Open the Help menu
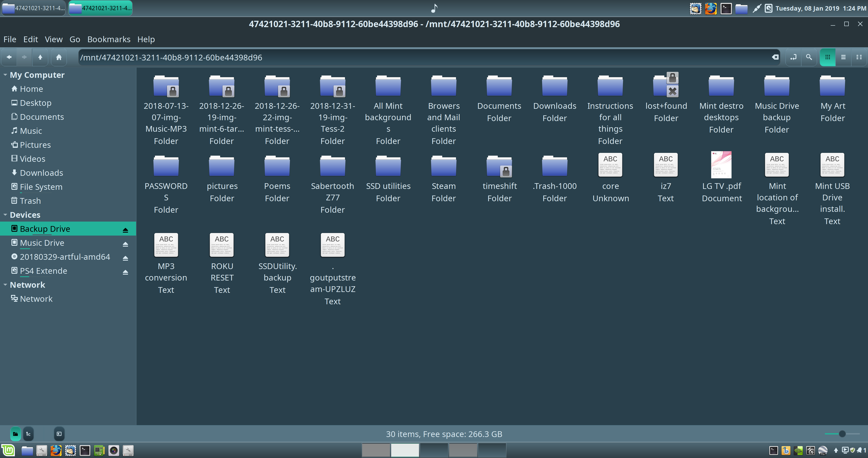This screenshot has height=458, width=868. click(x=146, y=39)
